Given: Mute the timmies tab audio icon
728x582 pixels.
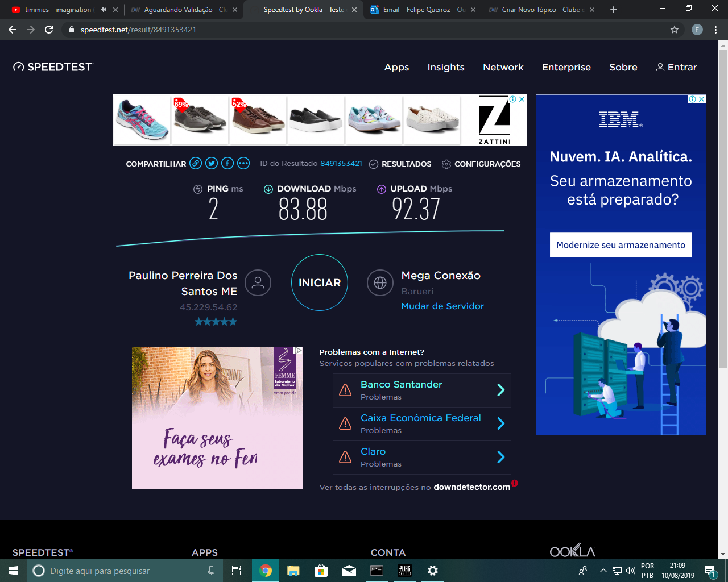Looking at the screenshot, I should (103, 10).
